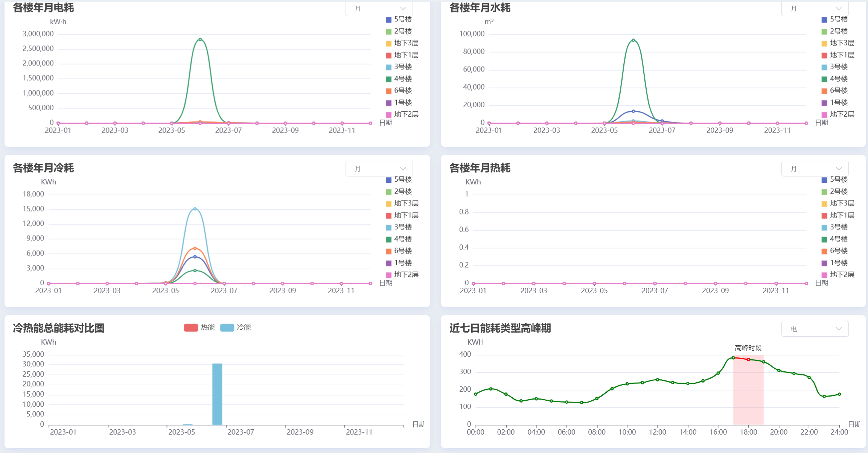
Task: Click the 各楼年月水耗 panel title
Action: coord(480,8)
